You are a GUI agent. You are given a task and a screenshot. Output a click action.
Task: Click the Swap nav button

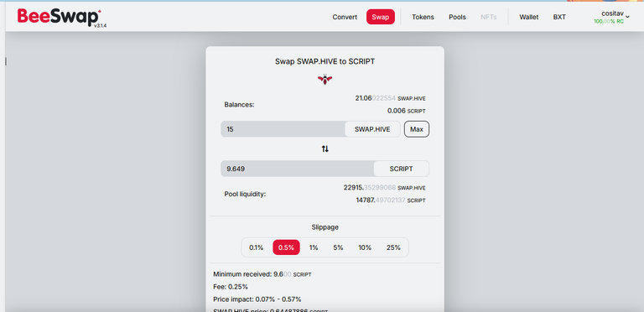381,17
